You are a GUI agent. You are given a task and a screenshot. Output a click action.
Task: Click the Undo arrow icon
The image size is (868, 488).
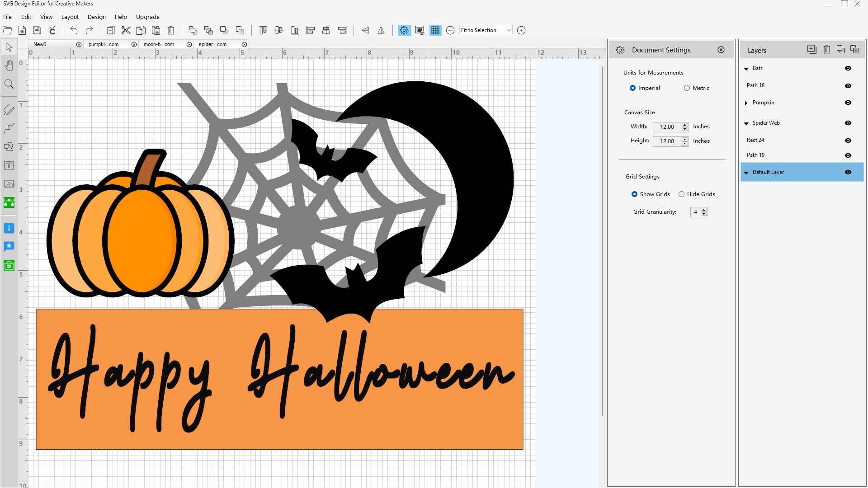click(74, 30)
